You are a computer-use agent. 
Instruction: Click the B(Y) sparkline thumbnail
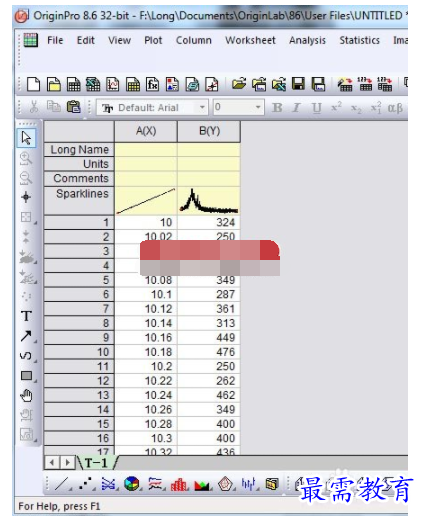click(209, 201)
